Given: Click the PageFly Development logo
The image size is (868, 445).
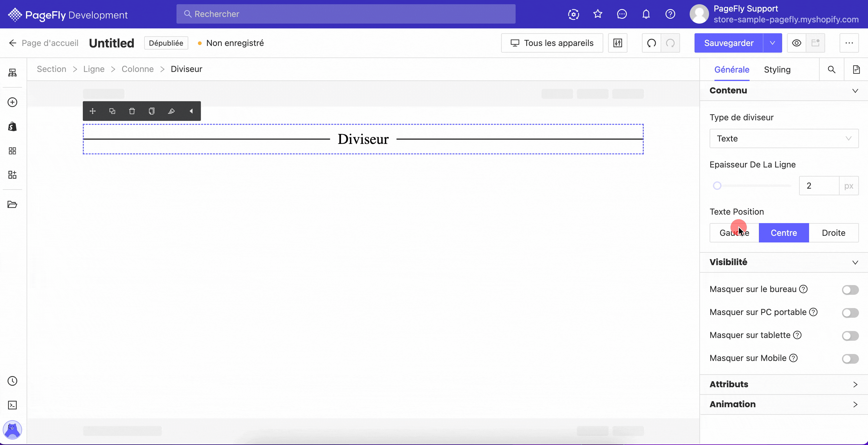Looking at the screenshot, I should (x=68, y=15).
